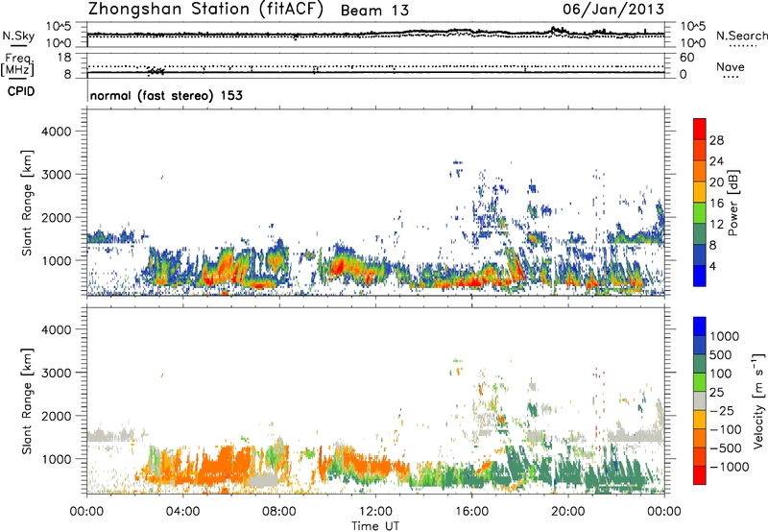This screenshot has width=768, height=532.
Task: Click the '04:00' time tick label
Action: point(182,512)
